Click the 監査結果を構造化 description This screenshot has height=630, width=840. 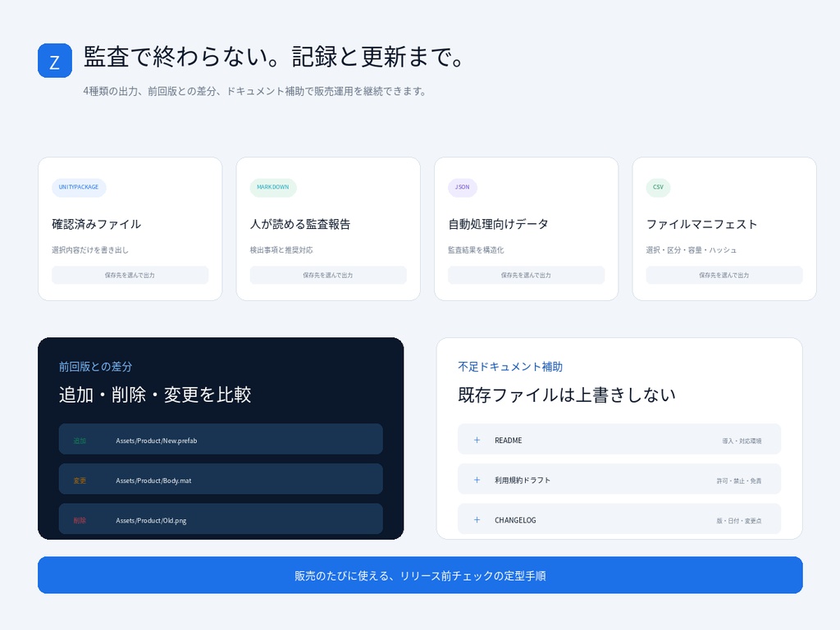(x=476, y=249)
